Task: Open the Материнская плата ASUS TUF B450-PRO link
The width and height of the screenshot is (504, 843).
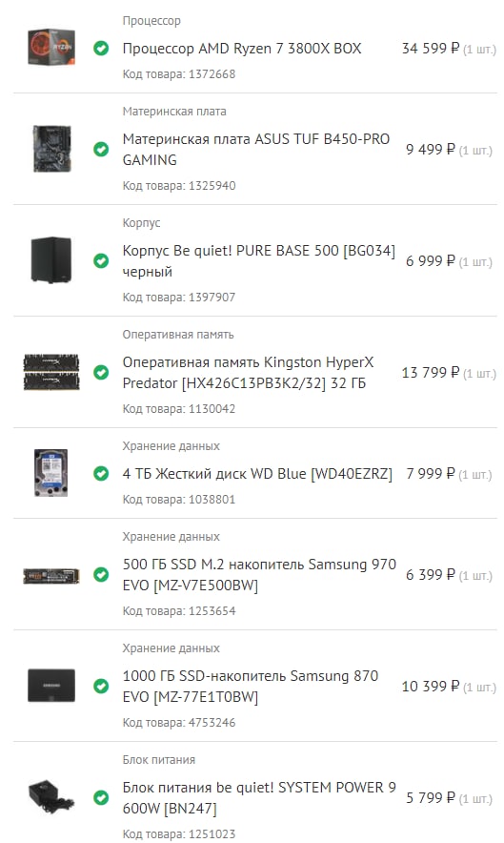Action: coord(255,150)
